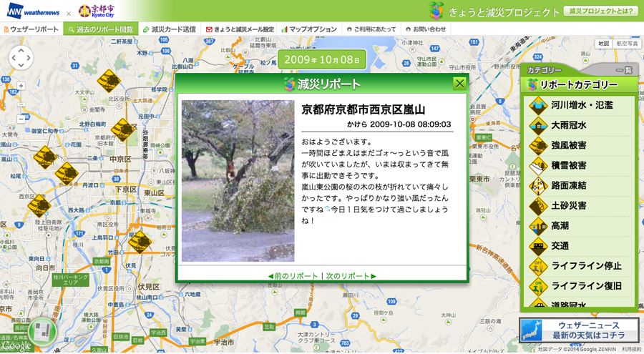This screenshot has width=644, height=354.
Task: Switch map to 航空写真 view
Action: pyautogui.click(x=627, y=44)
